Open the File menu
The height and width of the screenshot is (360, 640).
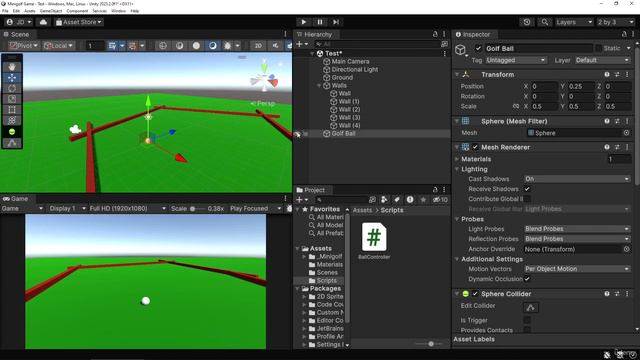click(x=5, y=11)
